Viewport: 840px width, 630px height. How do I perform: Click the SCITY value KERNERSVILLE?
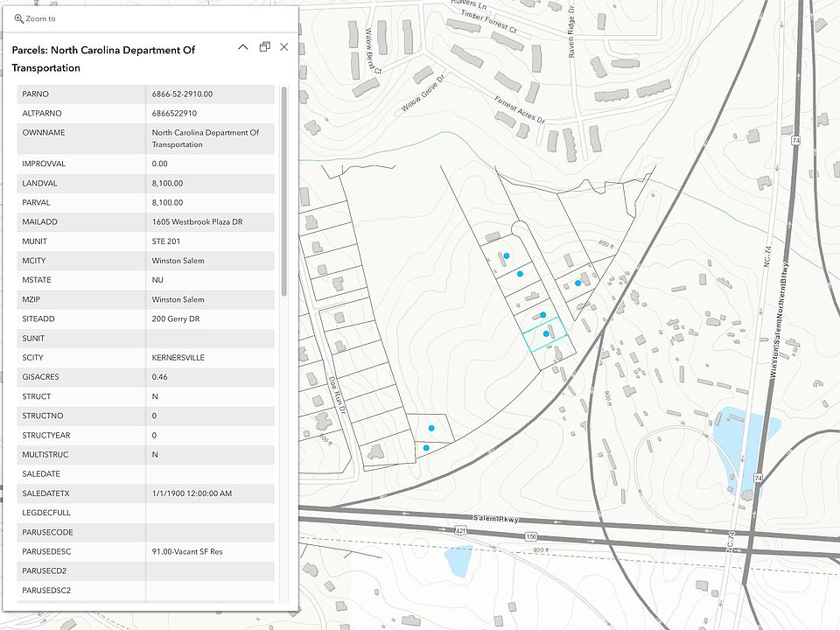(x=178, y=357)
